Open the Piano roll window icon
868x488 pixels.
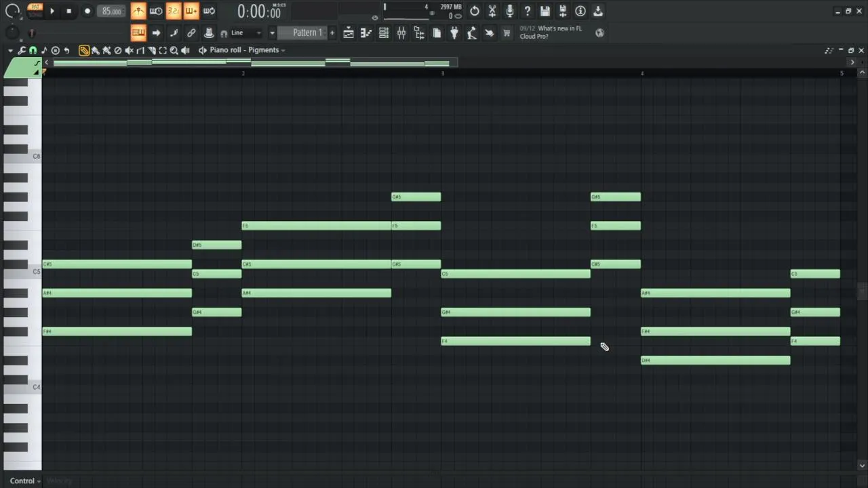[366, 33]
